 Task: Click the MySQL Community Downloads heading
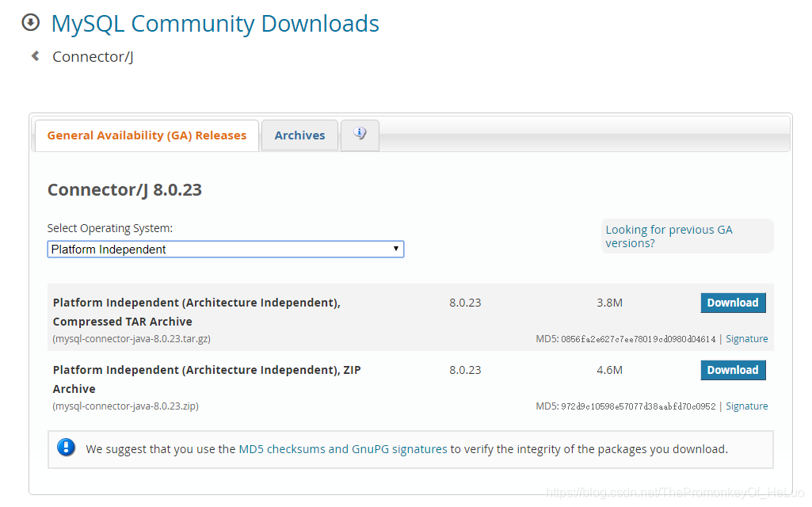[215, 24]
